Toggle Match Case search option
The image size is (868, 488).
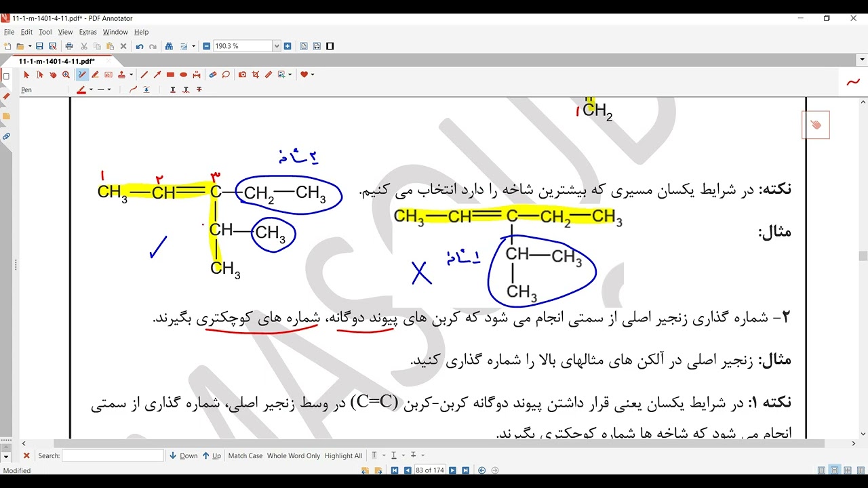pos(245,455)
